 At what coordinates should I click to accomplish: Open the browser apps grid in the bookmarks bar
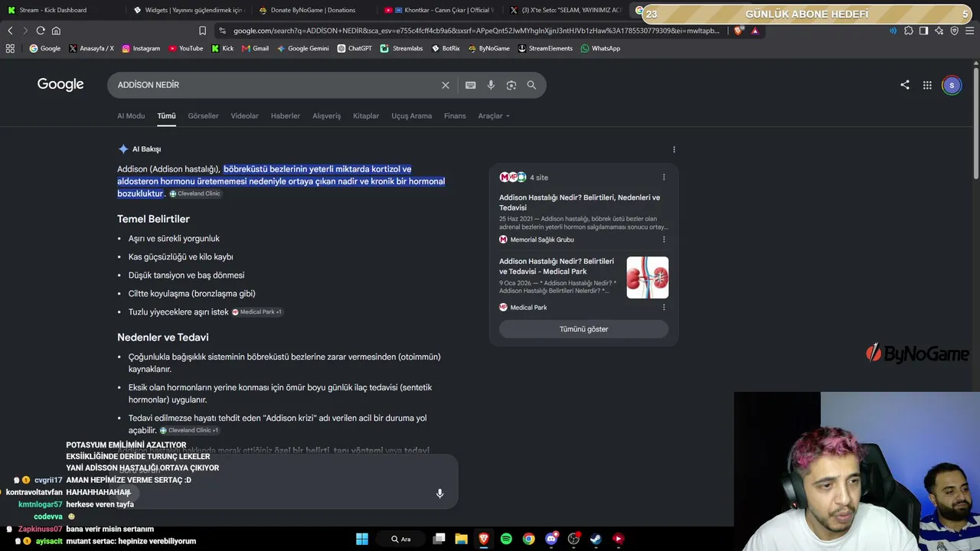point(10,48)
